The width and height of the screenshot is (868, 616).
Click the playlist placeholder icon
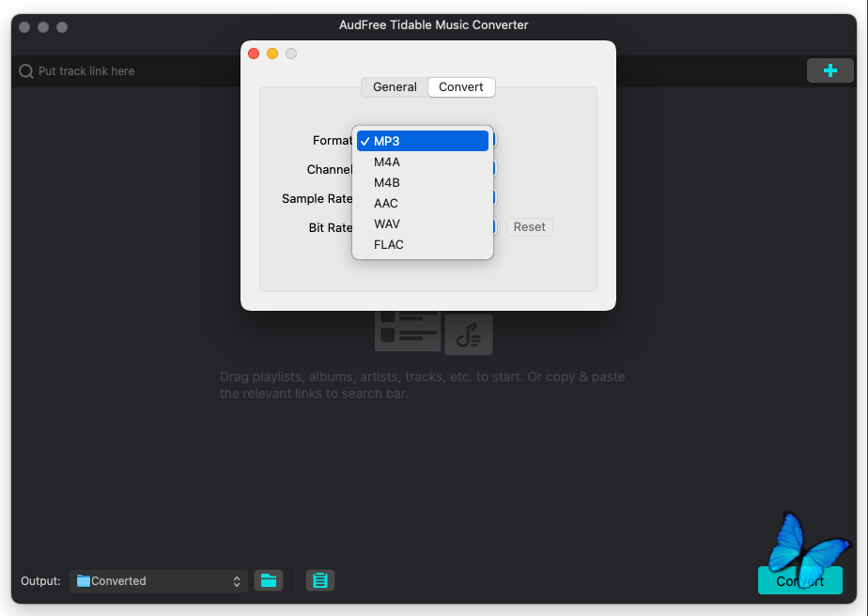click(x=407, y=331)
